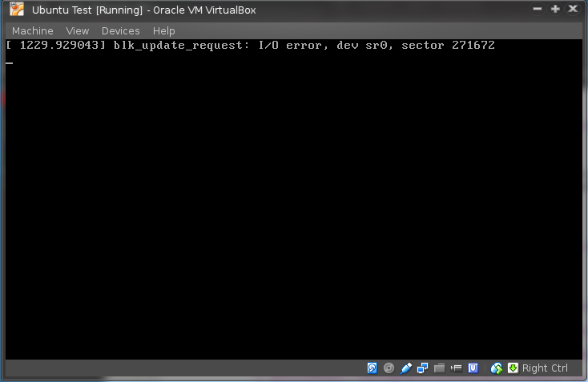Maximize the Ubuntu Test VM window
The image size is (588, 382).
coord(555,9)
